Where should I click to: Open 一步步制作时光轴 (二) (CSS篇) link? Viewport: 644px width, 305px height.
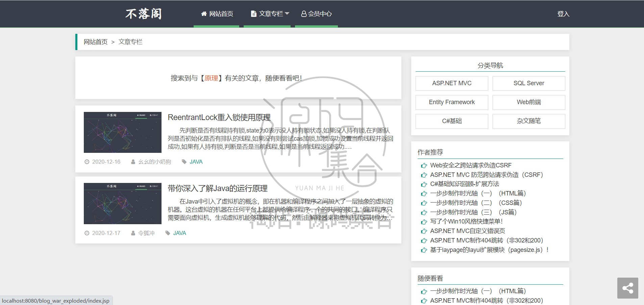tap(476, 203)
